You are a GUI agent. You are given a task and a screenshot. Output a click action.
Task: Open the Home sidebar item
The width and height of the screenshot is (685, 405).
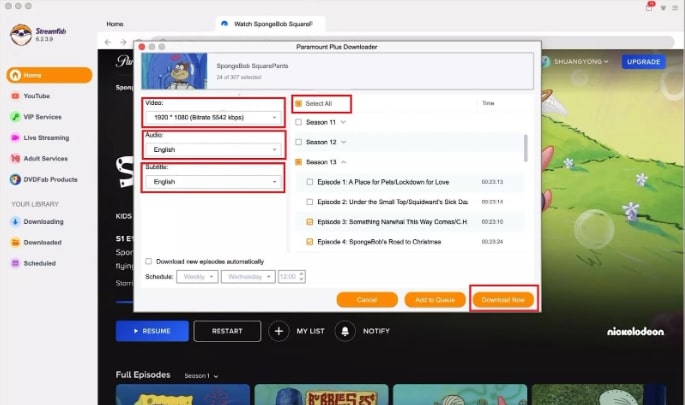point(49,75)
